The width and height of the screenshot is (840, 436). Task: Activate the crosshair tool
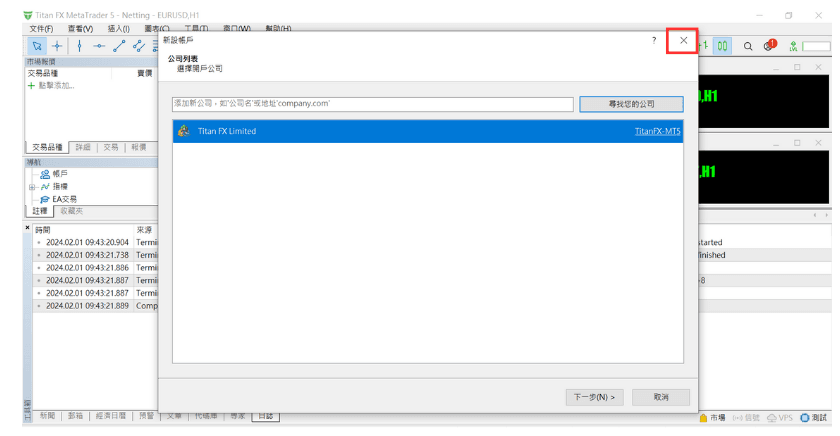[57, 46]
